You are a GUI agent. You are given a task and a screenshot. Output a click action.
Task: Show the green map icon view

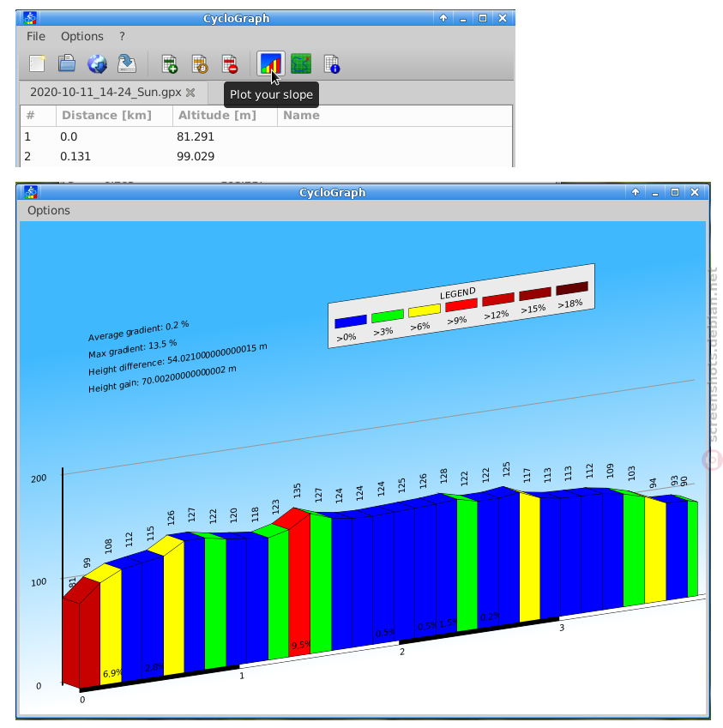click(x=301, y=63)
